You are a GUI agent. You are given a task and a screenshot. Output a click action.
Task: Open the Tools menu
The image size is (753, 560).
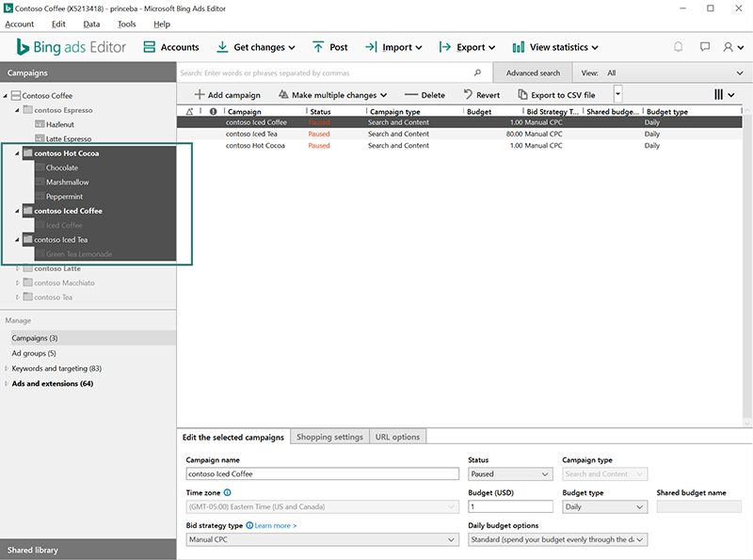click(127, 24)
